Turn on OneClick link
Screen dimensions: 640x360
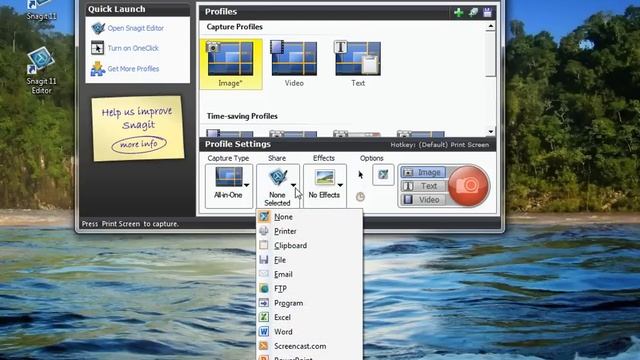(133, 48)
